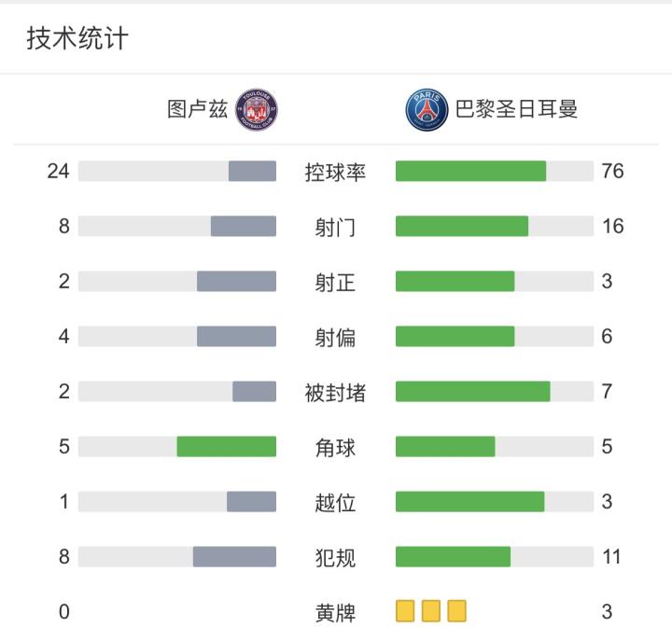
Task: Click PSG's fouls count 11
Action: (611, 557)
